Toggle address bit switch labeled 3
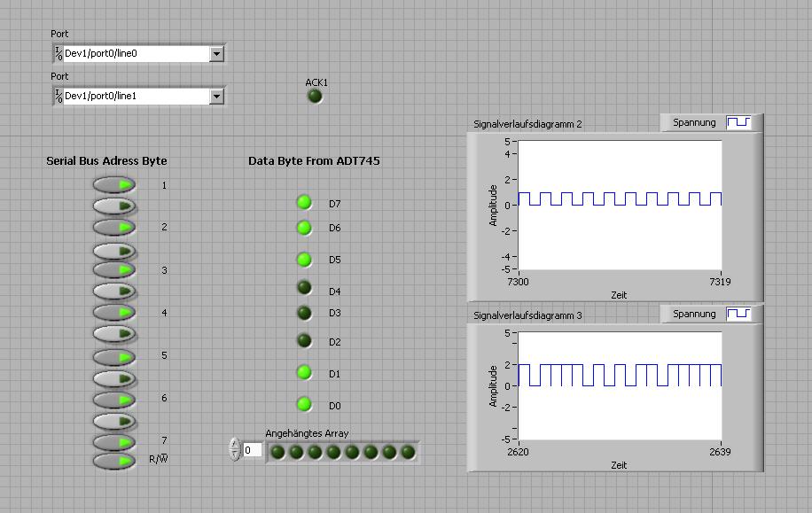 click(114, 269)
